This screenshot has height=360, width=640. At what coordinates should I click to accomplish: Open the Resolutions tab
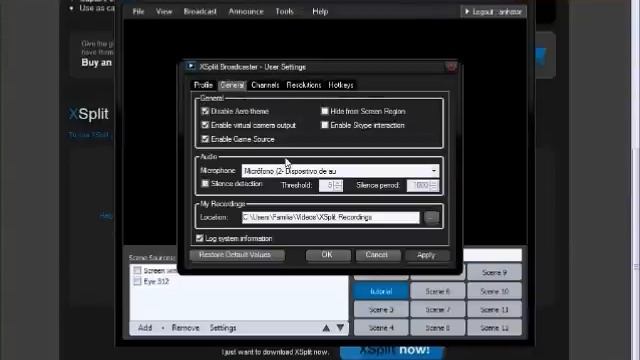coord(304,85)
